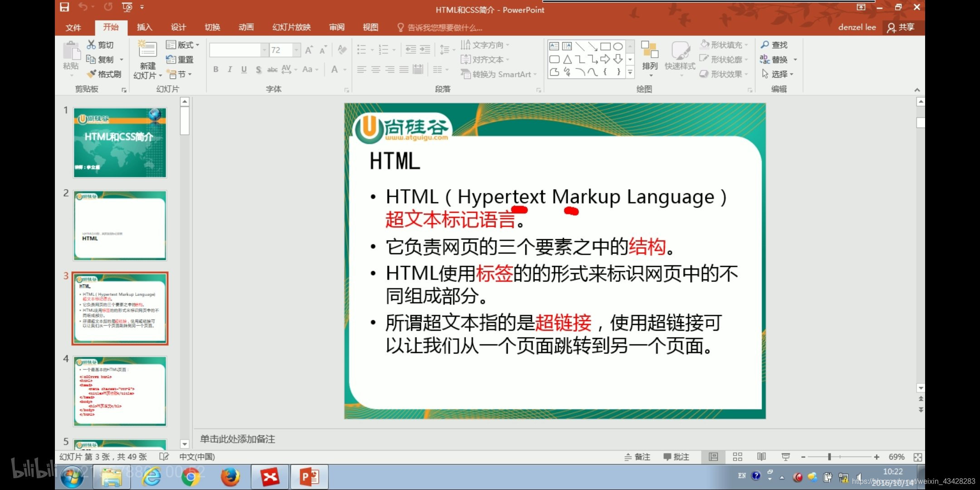Image resolution: width=980 pixels, height=490 pixels.
Task: Start slideshow icon in status bar
Action: click(x=786, y=457)
